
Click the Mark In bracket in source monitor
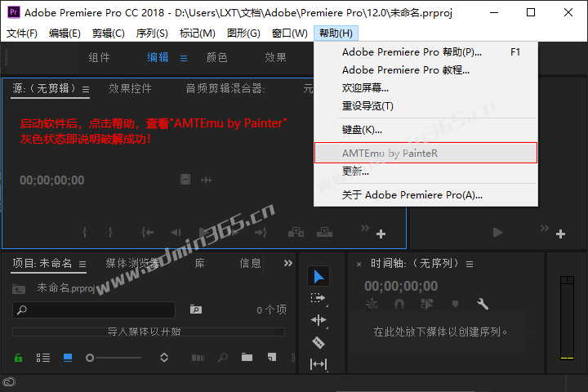coord(85,233)
